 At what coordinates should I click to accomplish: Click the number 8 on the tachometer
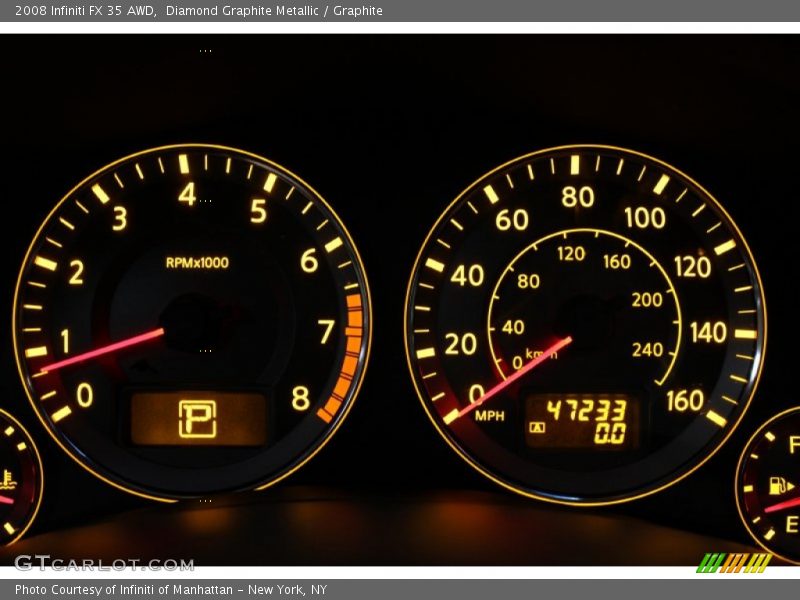point(300,399)
